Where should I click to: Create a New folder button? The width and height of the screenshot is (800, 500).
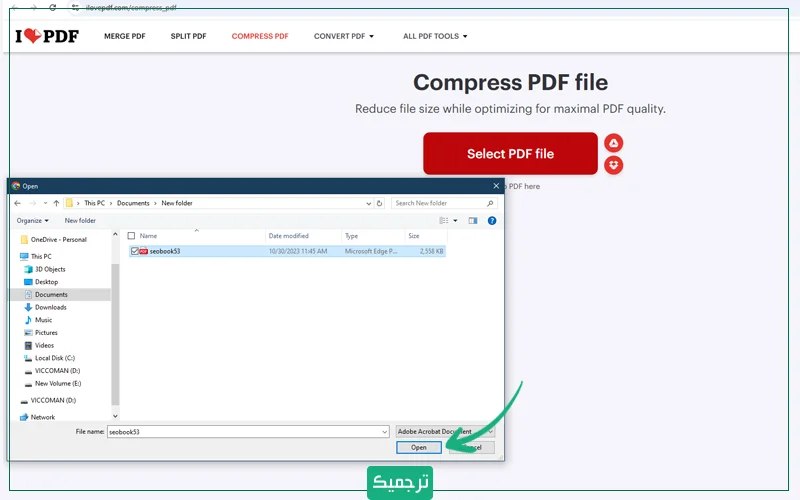[x=80, y=220]
